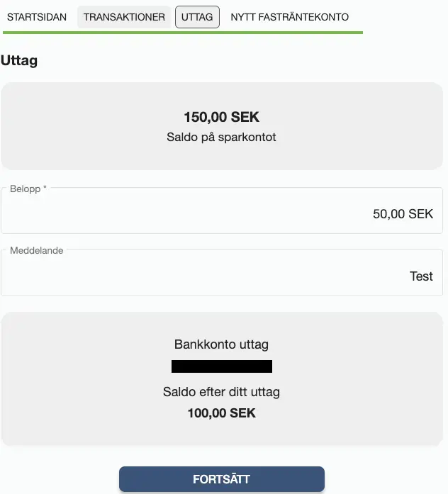Click the Meddelande field label
This screenshot has height=494, width=448.
[36, 250]
